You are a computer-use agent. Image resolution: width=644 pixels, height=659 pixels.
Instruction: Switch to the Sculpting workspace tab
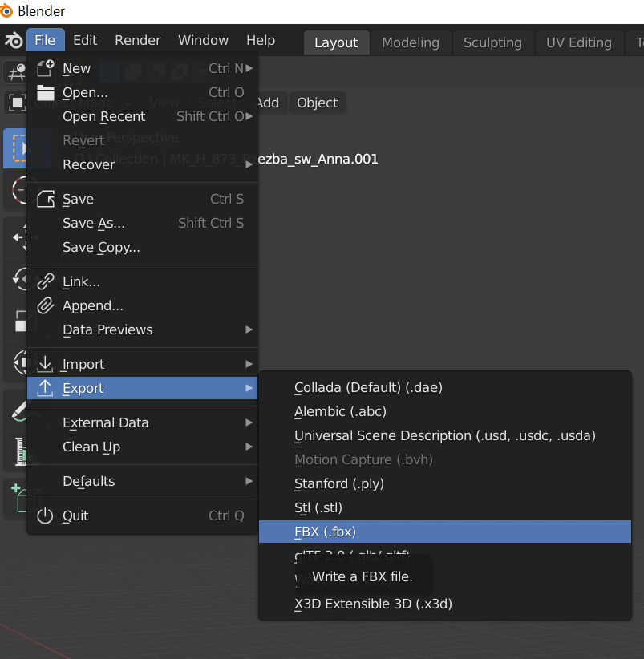tap(492, 42)
